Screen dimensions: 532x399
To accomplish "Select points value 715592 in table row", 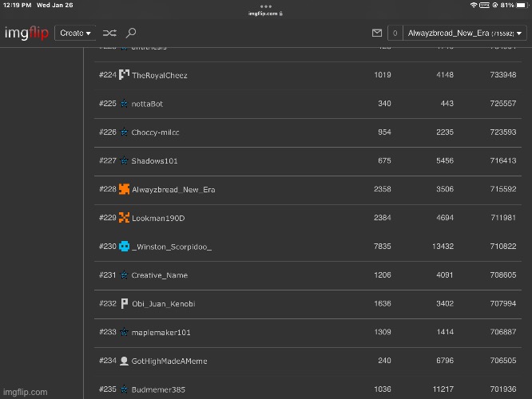I will (502, 189).
